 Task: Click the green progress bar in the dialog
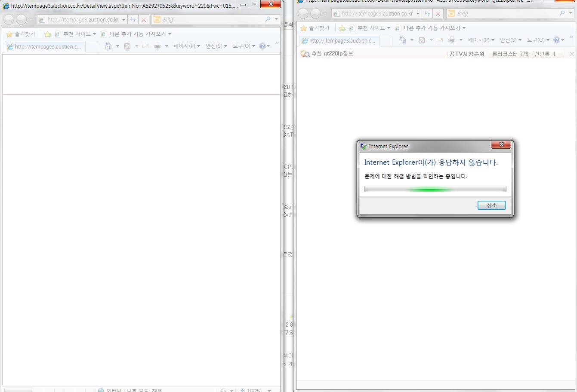(x=435, y=189)
